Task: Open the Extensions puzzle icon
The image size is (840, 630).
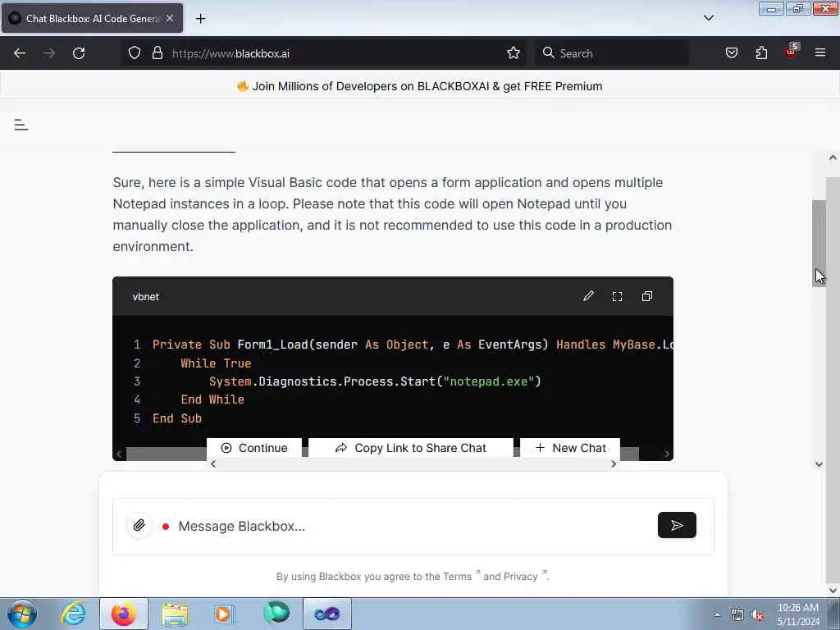Action: click(761, 52)
